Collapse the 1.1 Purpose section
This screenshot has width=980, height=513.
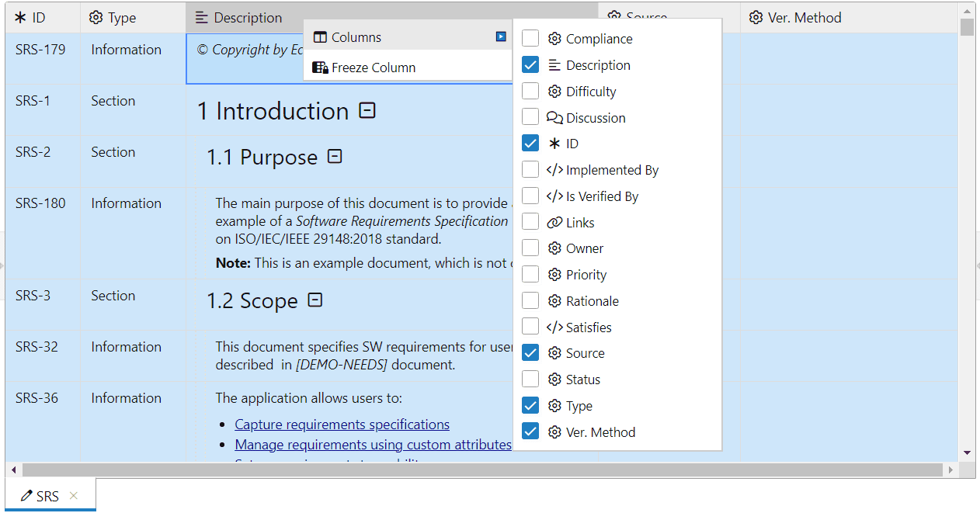tap(335, 156)
